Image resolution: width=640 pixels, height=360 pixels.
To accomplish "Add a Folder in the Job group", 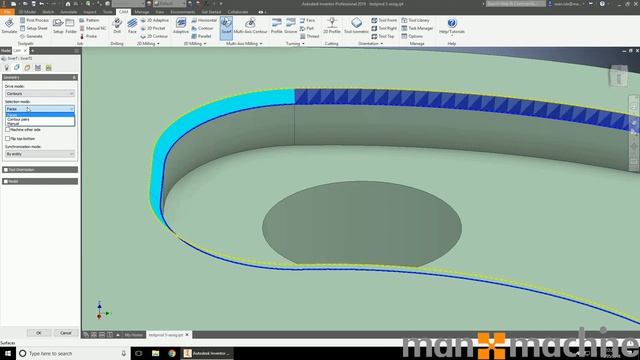I will coord(71,26).
